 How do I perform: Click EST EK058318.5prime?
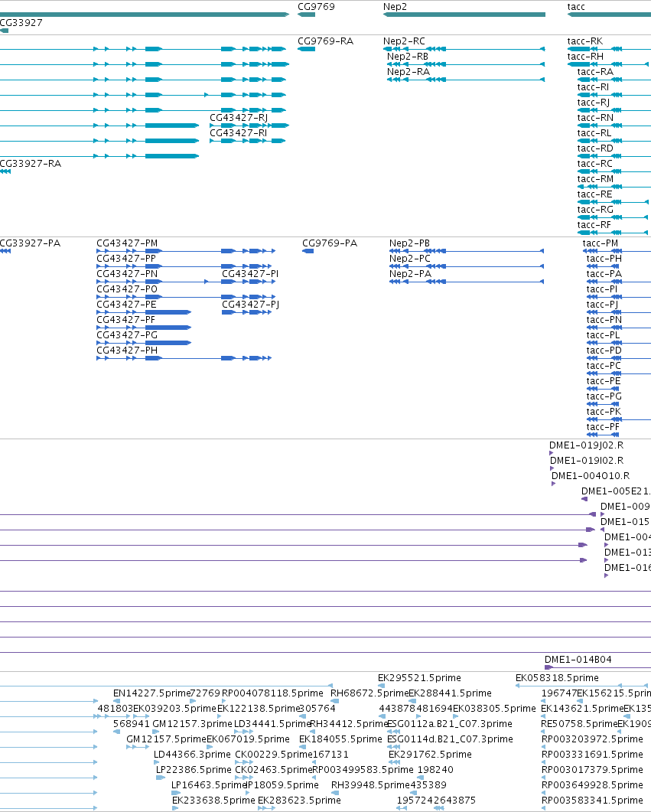tap(557, 678)
